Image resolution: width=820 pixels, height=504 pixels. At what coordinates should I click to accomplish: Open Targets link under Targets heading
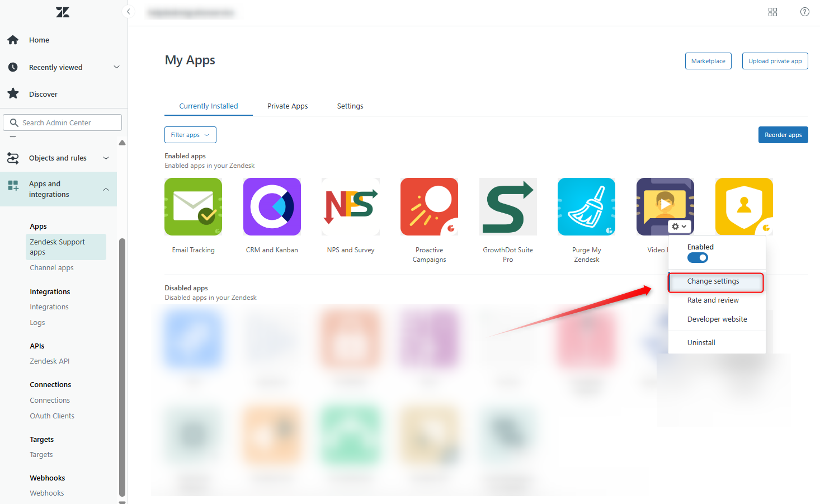click(x=41, y=455)
